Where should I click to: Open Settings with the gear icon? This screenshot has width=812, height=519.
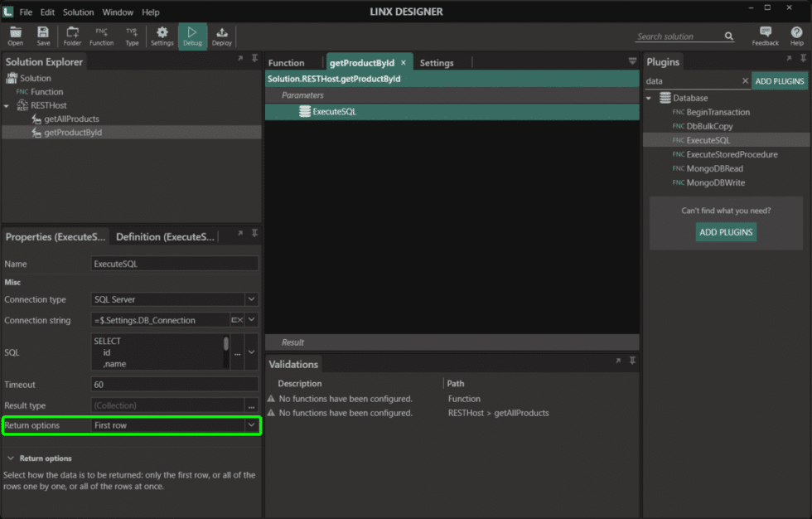coord(162,35)
